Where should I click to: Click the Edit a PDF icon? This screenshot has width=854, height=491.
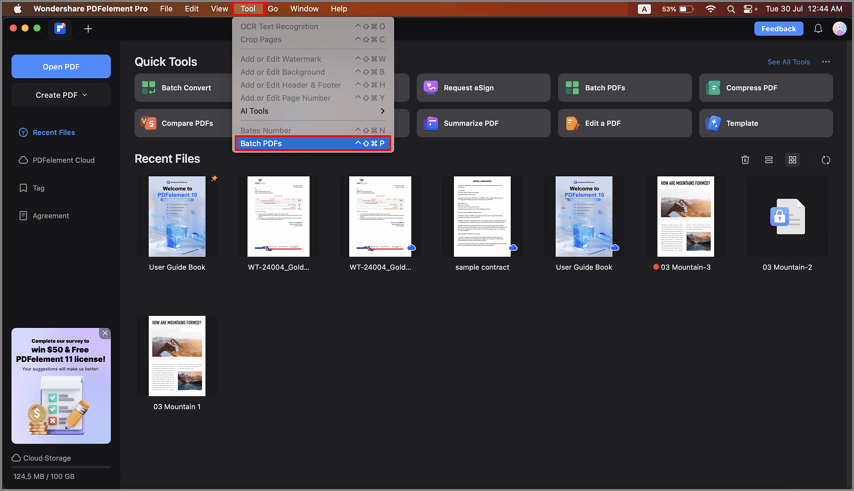(x=572, y=123)
